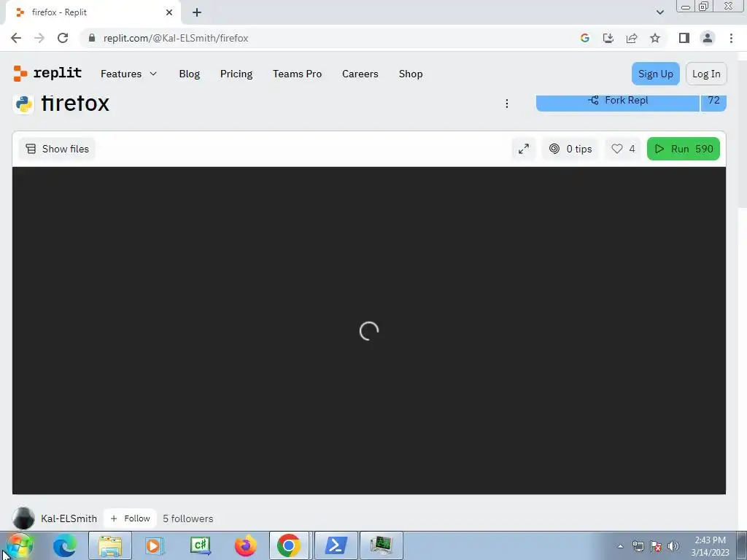Reload the current page
747x560 pixels.
(x=63, y=38)
